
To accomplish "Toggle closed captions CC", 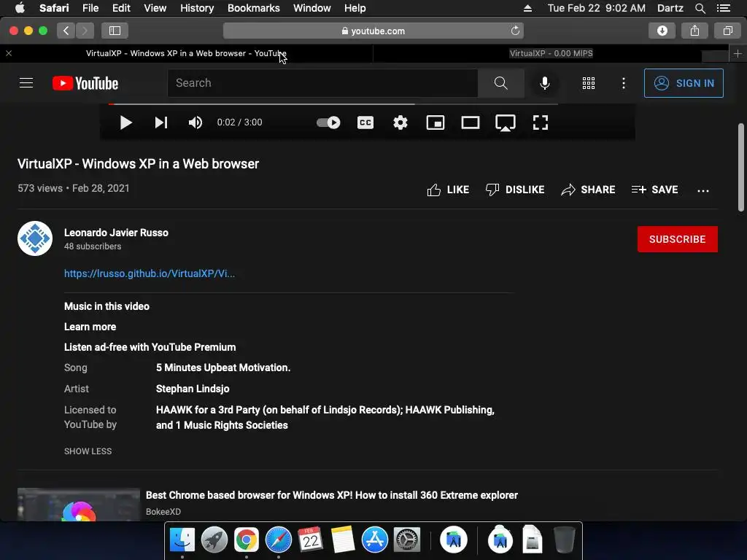I will click(x=365, y=122).
